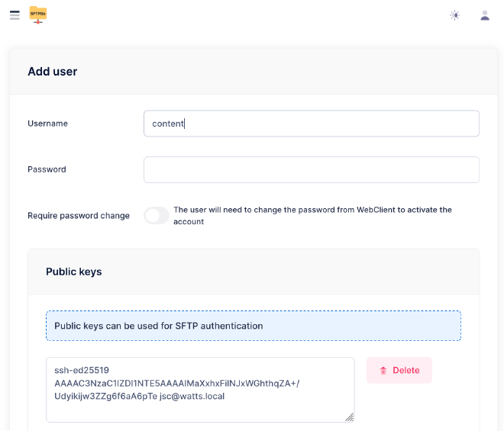The image size is (504, 431).
Task: Click the 'Require password change' label text
Action: click(x=79, y=216)
